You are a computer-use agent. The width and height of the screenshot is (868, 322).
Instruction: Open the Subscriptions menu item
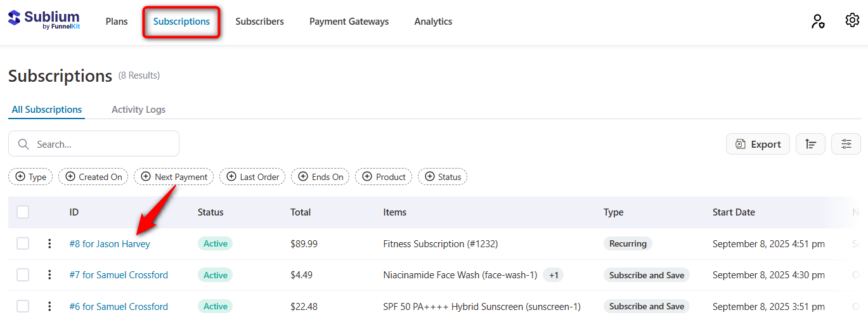(181, 22)
